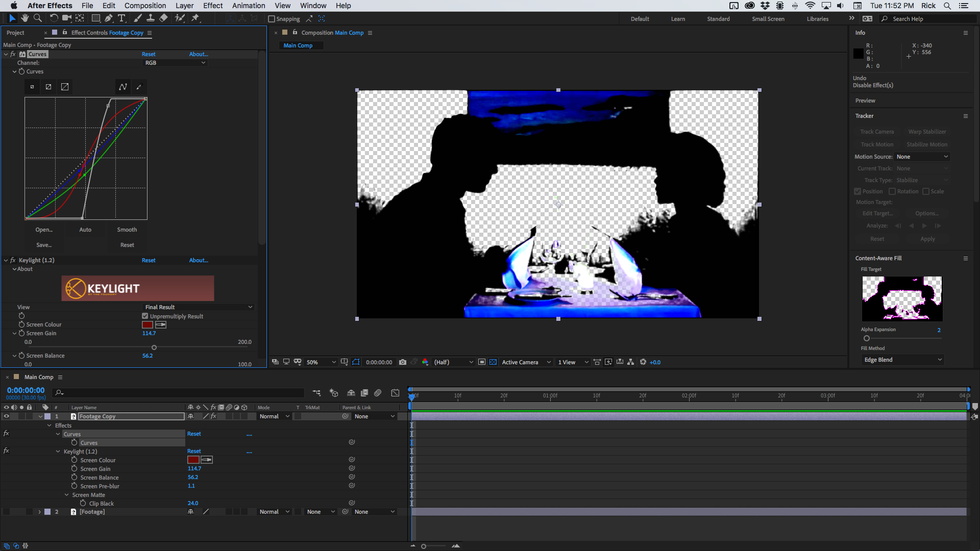This screenshot has height=551, width=980.
Task: Click the Screen Gain value 114.7
Action: (149, 333)
